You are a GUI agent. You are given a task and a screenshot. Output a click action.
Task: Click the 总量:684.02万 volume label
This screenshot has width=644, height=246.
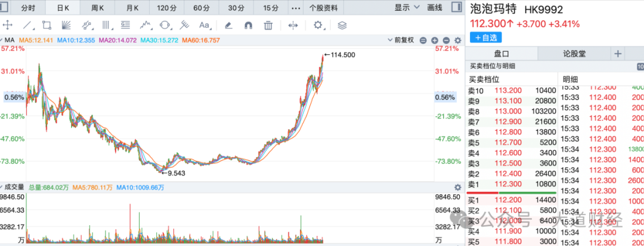[x=47, y=188]
